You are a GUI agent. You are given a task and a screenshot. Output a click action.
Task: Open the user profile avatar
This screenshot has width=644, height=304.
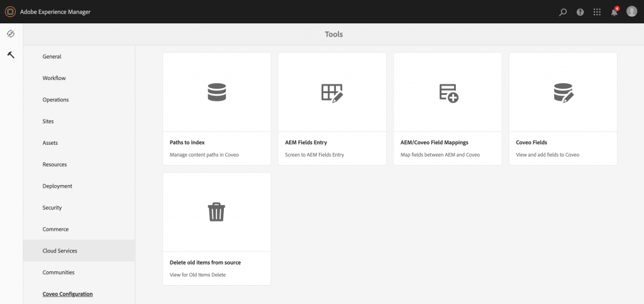click(x=631, y=11)
